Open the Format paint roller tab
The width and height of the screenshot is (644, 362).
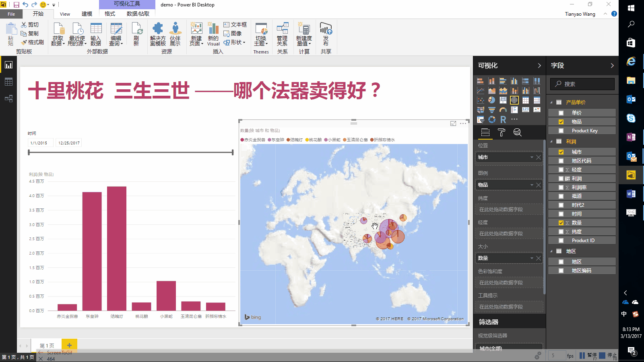tap(502, 132)
